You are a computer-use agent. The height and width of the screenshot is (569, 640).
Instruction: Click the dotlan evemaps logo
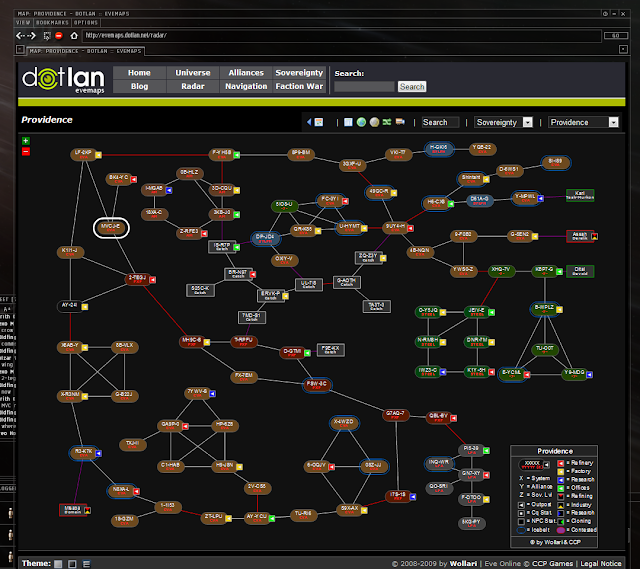pos(64,80)
